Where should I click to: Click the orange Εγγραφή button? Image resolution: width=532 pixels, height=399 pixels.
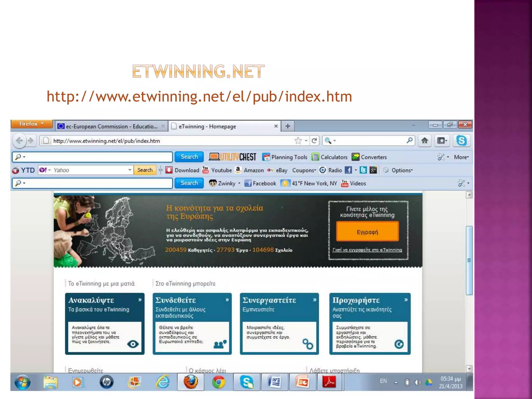[367, 232]
